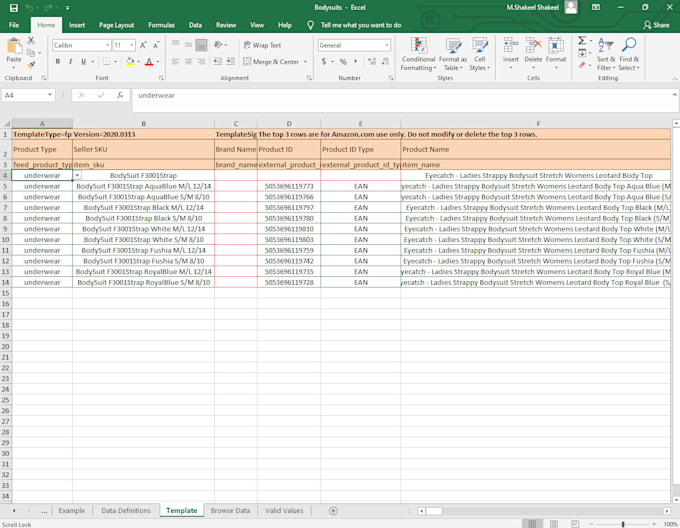
Task: Click the Zoom slider handle
Action: tap(623, 525)
